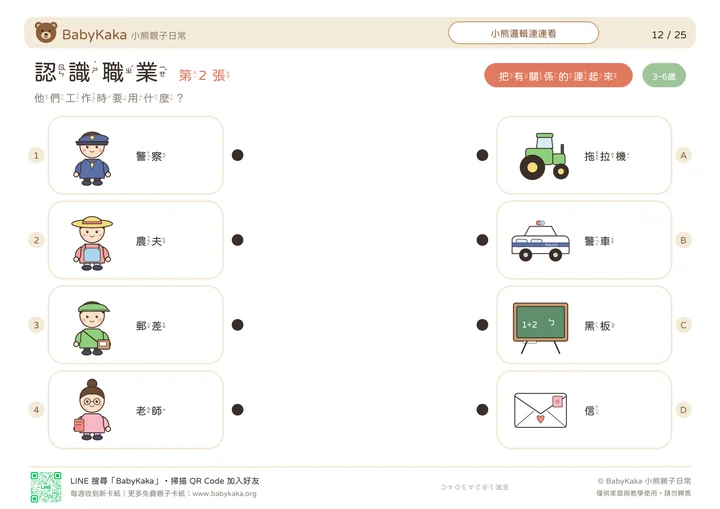The width and height of the screenshot is (720, 509).
Task: Click the dot beside the farmer
Action: (237, 240)
